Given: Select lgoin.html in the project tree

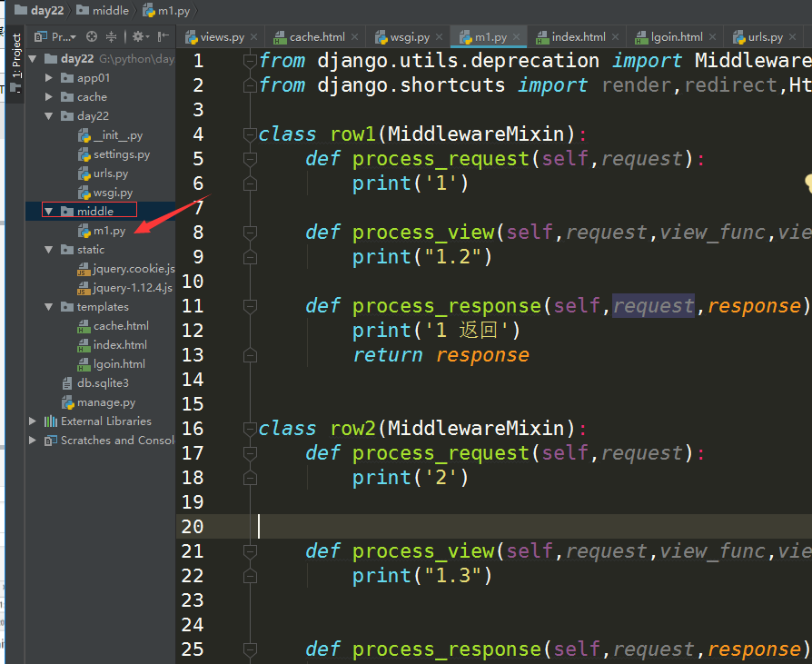Looking at the screenshot, I should pos(112,364).
